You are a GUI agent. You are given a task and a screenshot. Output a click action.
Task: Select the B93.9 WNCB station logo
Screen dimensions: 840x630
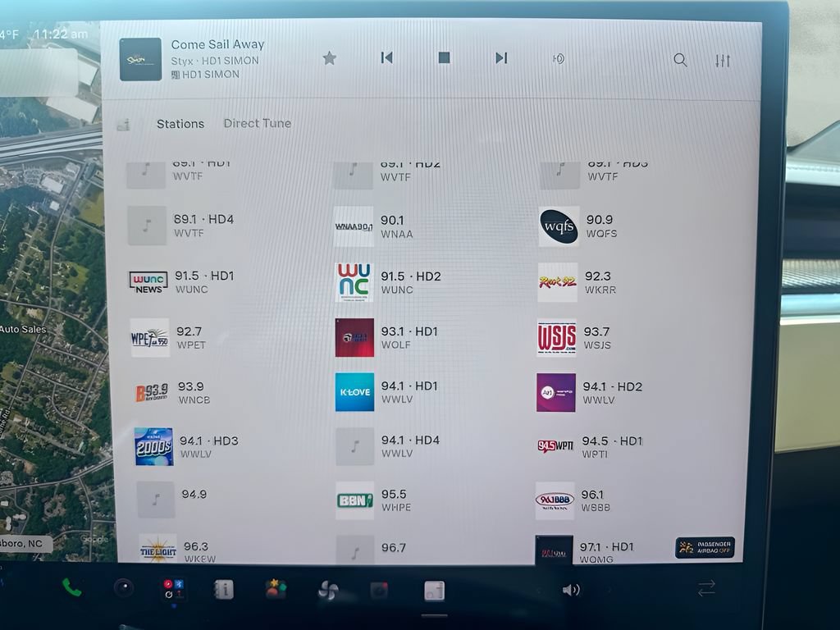tap(152, 393)
